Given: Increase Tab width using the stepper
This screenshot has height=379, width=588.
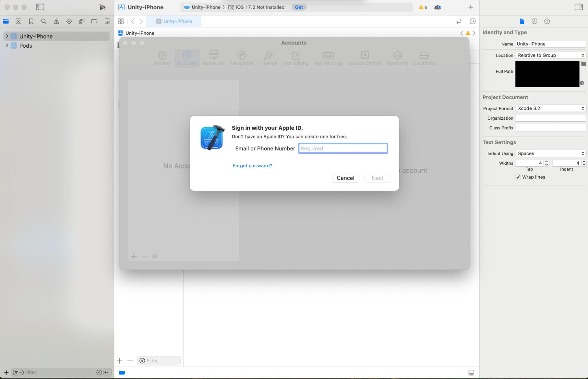Looking at the screenshot, I should tap(546, 161).
